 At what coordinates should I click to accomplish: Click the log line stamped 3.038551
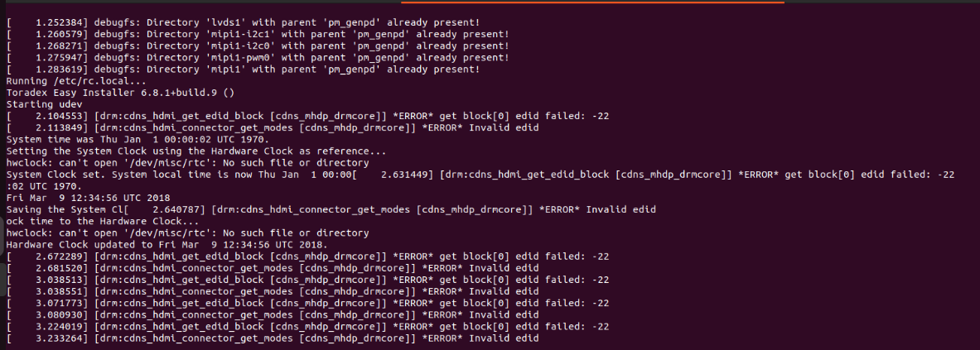[x=273, y=291]
